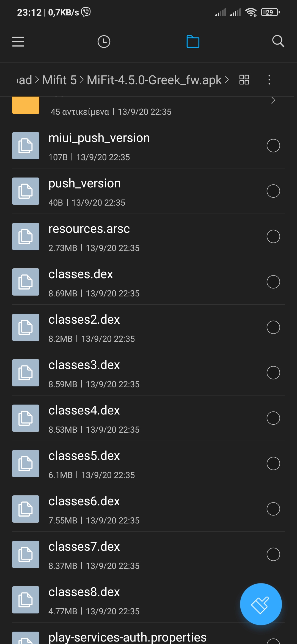
Task: Open the hamburger navigation menu
Action: pos(18,42)
